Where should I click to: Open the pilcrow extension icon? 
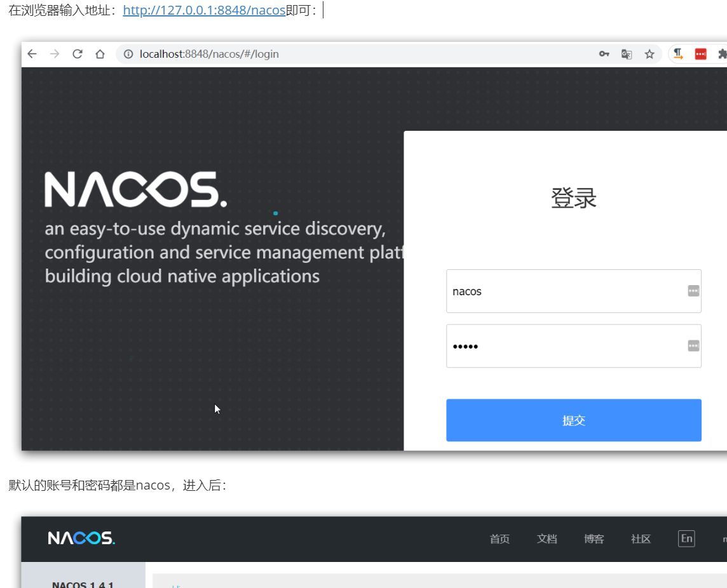(678, 54)
